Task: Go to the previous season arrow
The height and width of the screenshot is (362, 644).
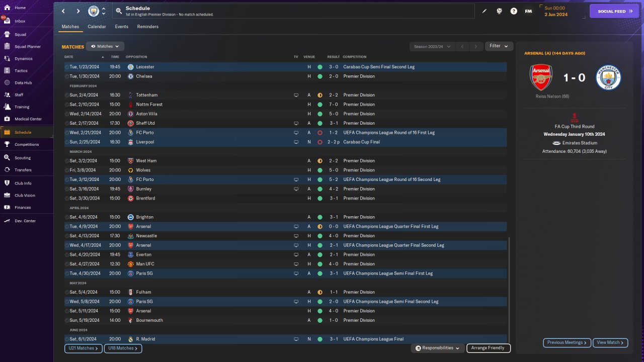Action: click(x=462, y=47)
